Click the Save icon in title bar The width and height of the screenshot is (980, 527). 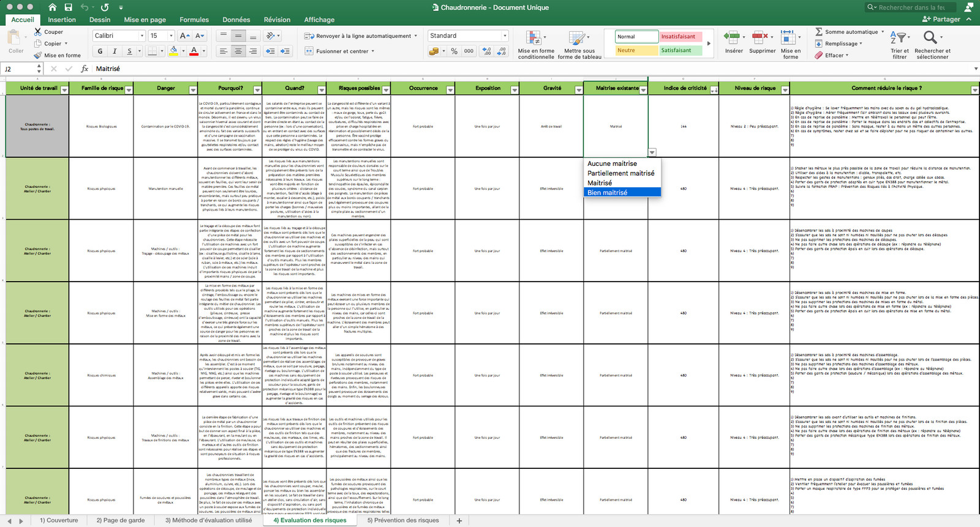pyautogui.click(x=68, y=7)
